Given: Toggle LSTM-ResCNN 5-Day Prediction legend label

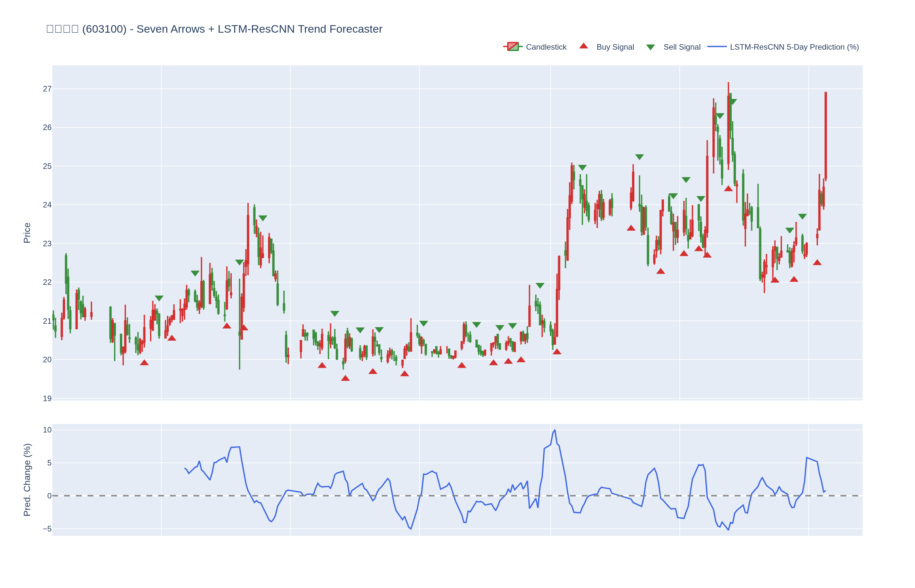Looking at the screenshot, I should (x=794, y=47).
